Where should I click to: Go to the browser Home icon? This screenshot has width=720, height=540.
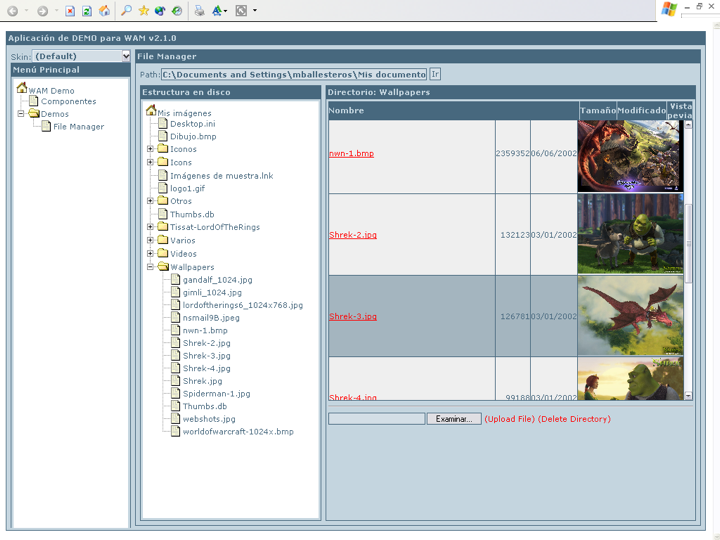click(x=105, y=11)
